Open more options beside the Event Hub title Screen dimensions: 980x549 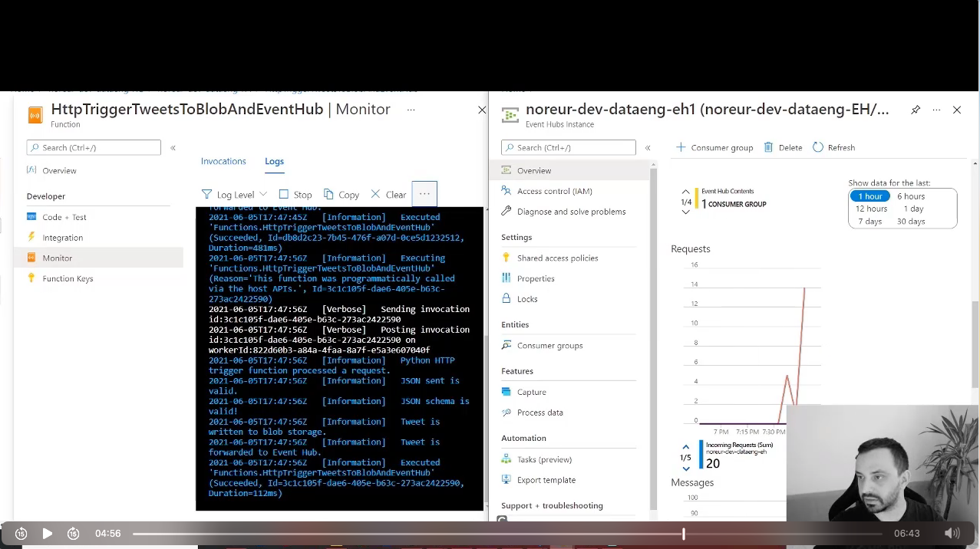[x=936, y=110]
